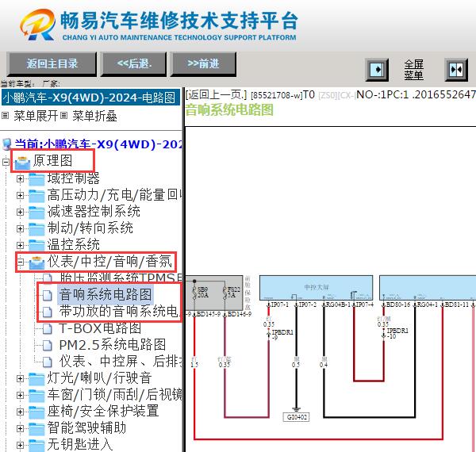Click the 仪表、中控屏、后排 document icon
The height and width of the screenshot is (452, 476).
pos(47,362)
